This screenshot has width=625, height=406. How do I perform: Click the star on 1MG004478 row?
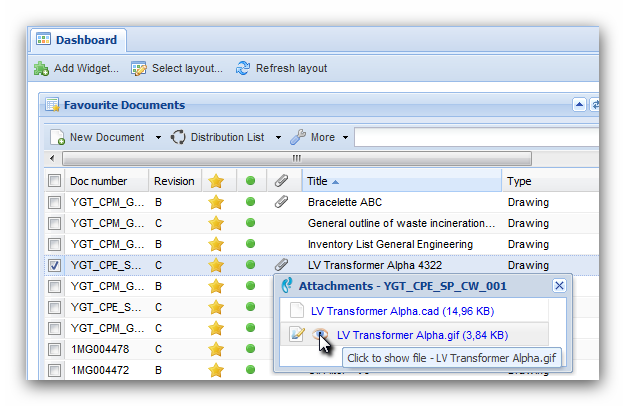216,349
